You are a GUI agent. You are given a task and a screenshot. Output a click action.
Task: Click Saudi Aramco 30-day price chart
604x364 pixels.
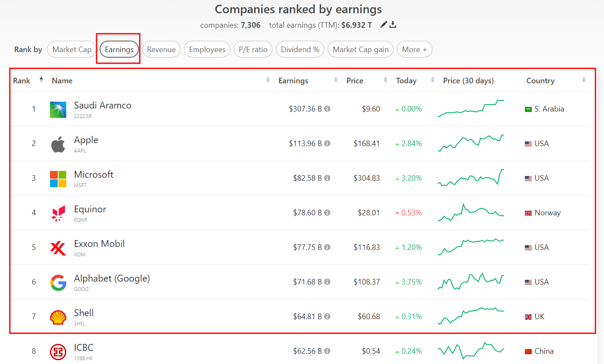471,109
